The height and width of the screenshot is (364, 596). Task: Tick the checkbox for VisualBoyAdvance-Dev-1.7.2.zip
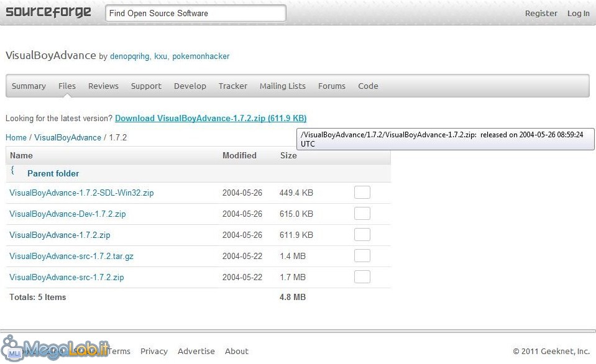pos(362,214)
